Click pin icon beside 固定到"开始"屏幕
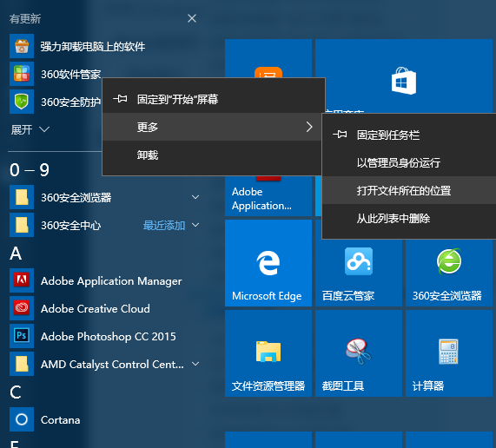 pyautogui.click(x=120, y=99)
